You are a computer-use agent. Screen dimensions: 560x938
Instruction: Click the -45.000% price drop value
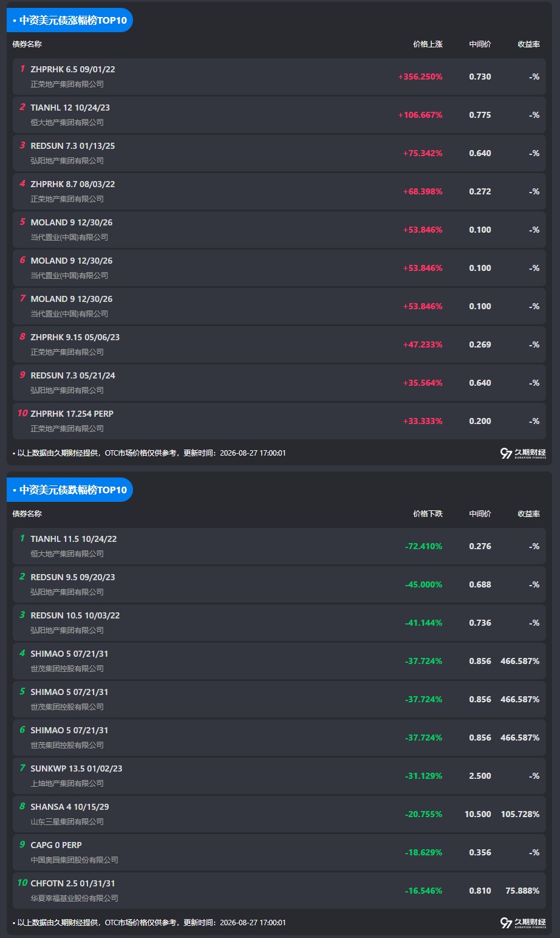tap(424, 585)
